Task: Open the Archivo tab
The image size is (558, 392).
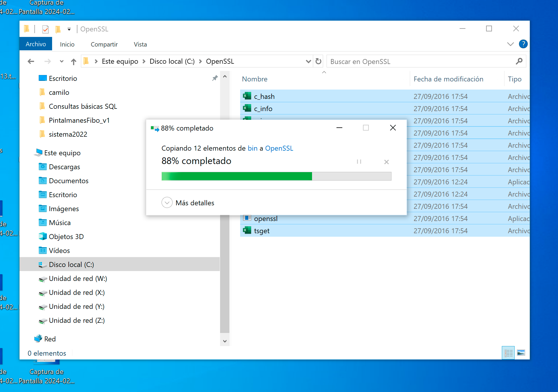Action: [36, 44]
